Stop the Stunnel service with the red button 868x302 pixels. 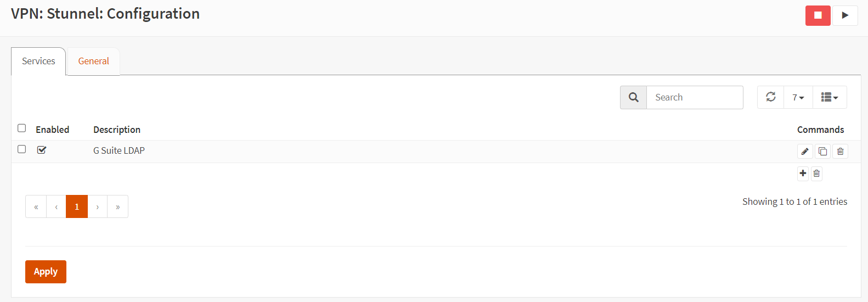[x=818, y=15]
